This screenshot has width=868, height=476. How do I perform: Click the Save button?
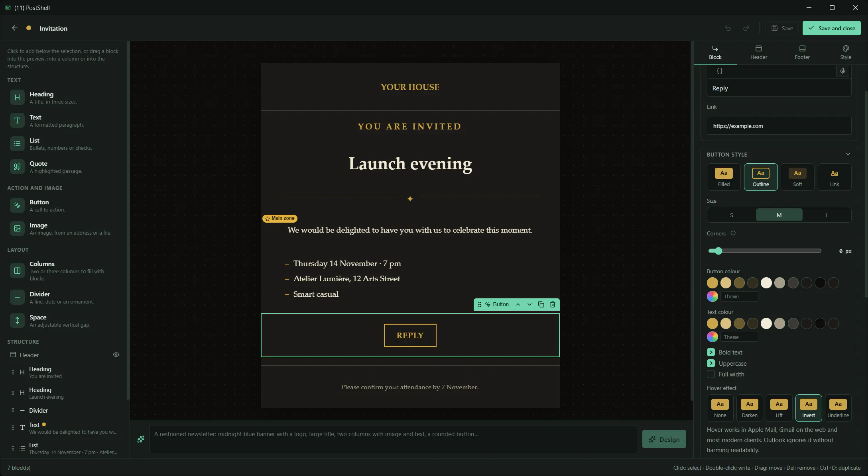(782, 28)
